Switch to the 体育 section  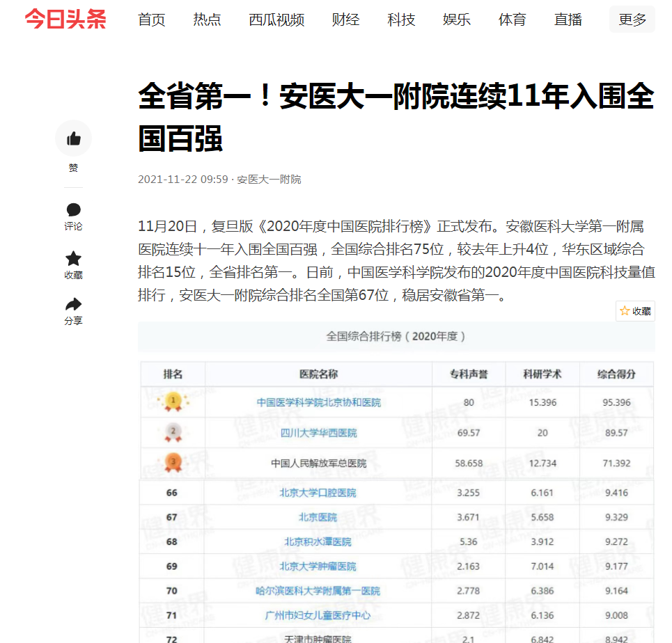(x=513, y=19)
